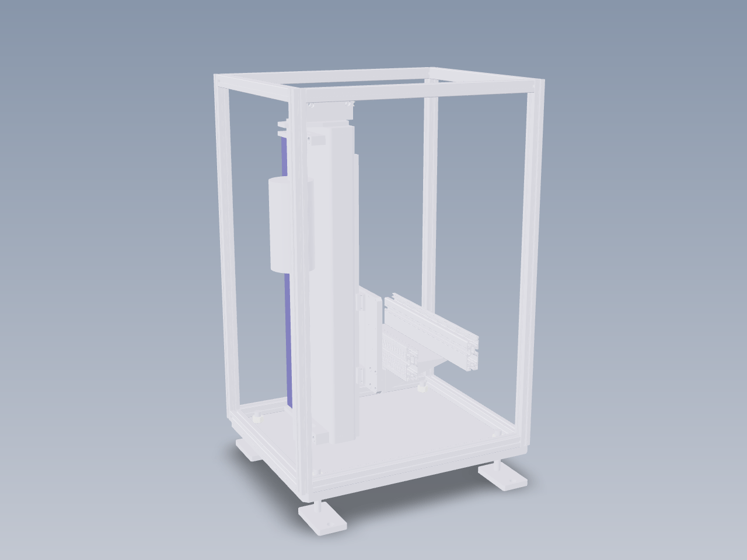Select the carriage plate holding the rail arm
This screenshot has height=560, width=747.
[369, 341]
